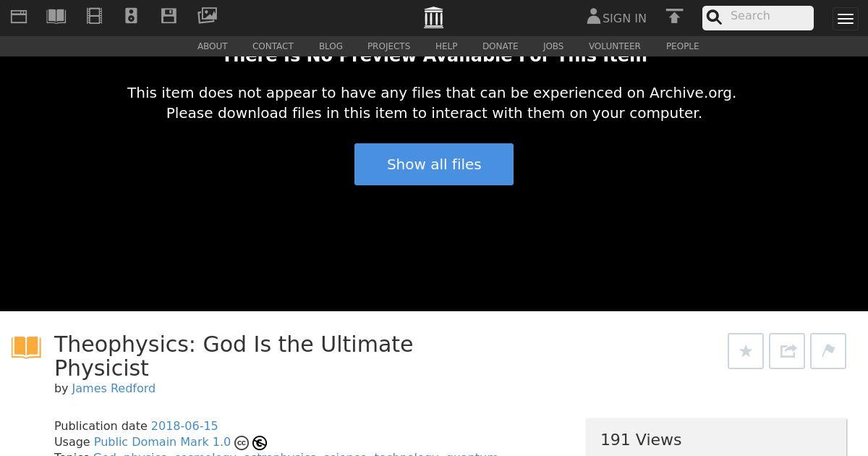Open the Audio speaker icon in top bar
Screen dimensions: 868x456
[131, 16]
